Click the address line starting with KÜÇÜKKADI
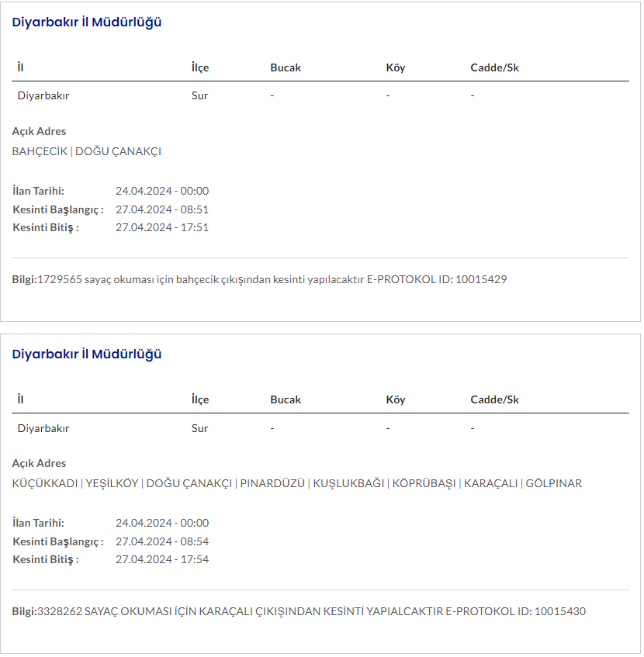 click(x=297, y=484)
